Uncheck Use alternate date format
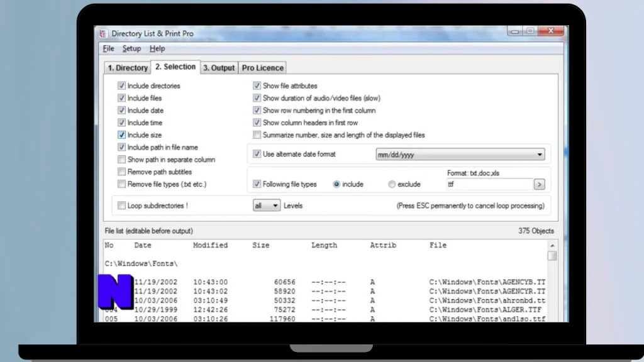The image size is (644, 362). coord(257,154)
